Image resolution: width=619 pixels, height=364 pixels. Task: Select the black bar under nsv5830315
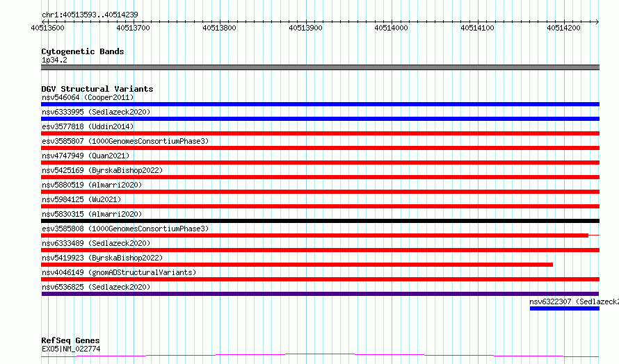click(320, 221)
